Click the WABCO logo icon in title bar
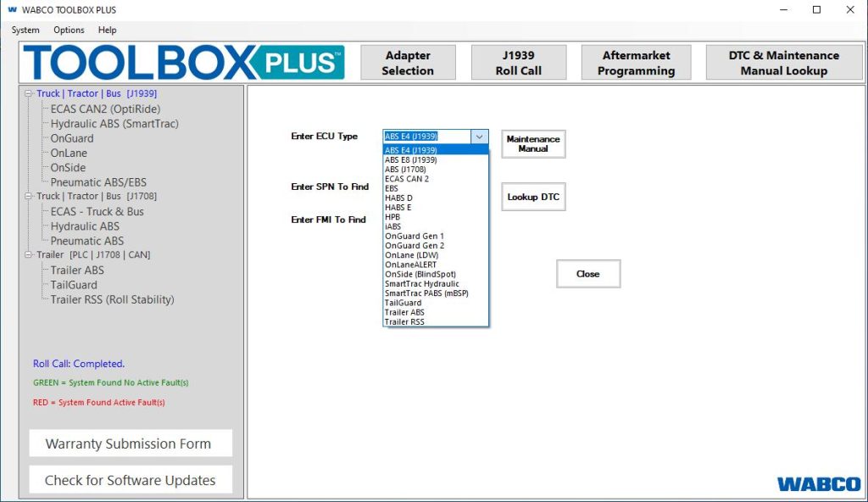The width and height of the screenshot is (868, 502). point(11,10)
